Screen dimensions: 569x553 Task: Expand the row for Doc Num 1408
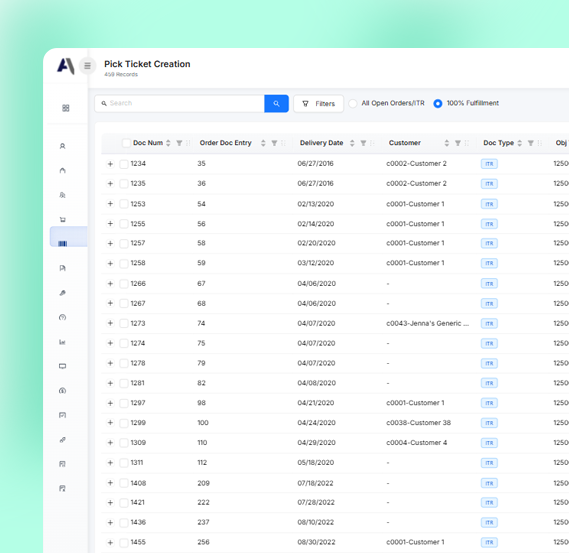coord(110,483)
